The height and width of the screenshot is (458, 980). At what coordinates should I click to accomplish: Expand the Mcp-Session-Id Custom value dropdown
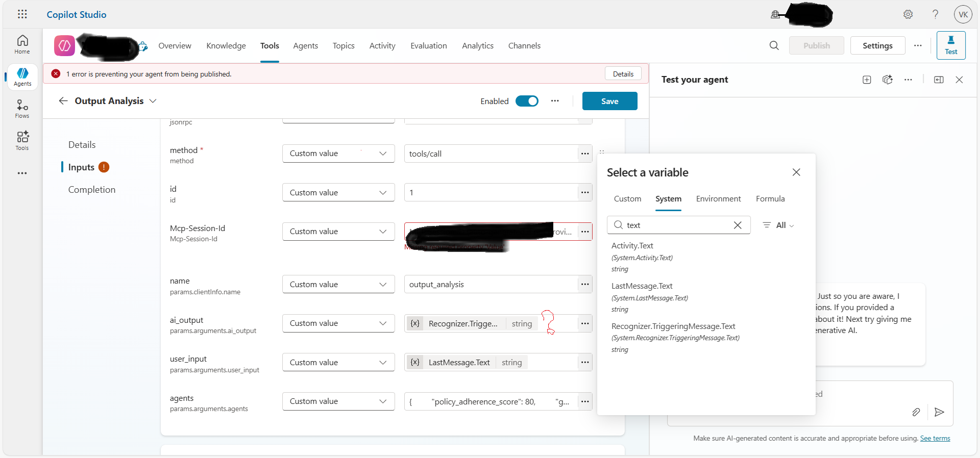tap(338, 232)
